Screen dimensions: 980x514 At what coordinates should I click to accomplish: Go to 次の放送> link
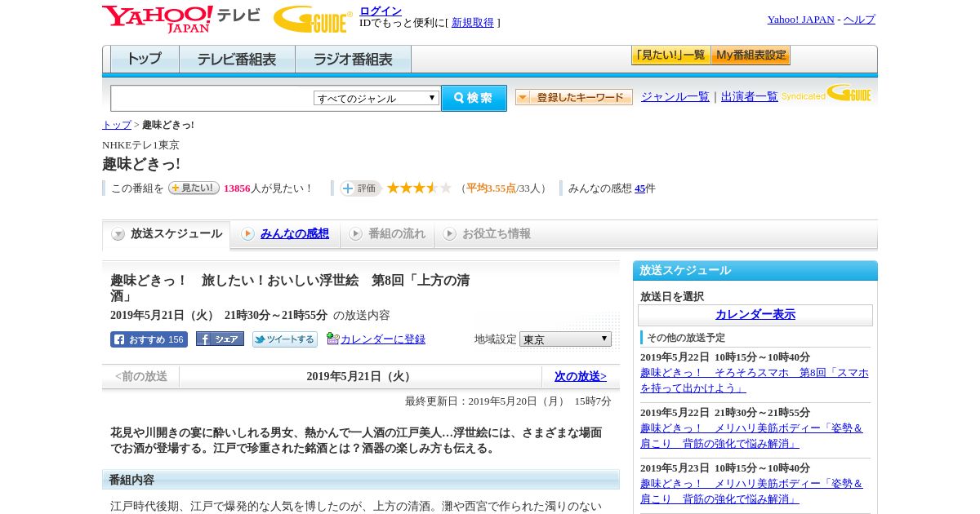581,377
